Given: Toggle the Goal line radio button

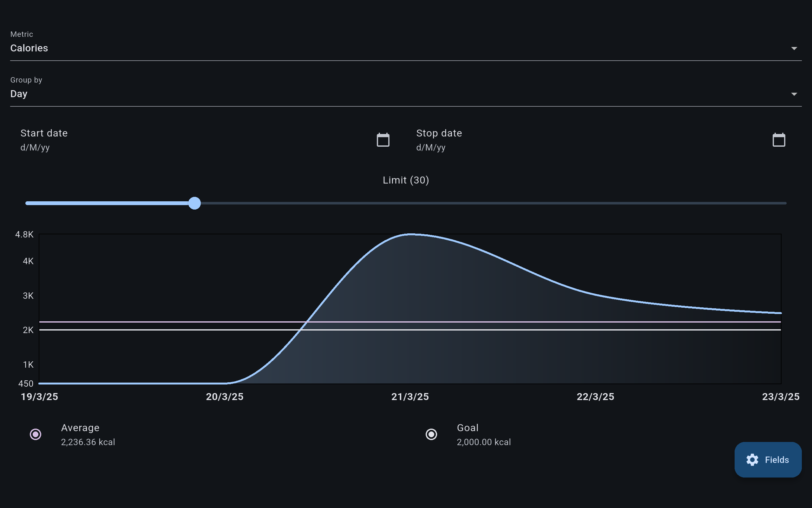Looking at the screenshot, I should 431,434.
